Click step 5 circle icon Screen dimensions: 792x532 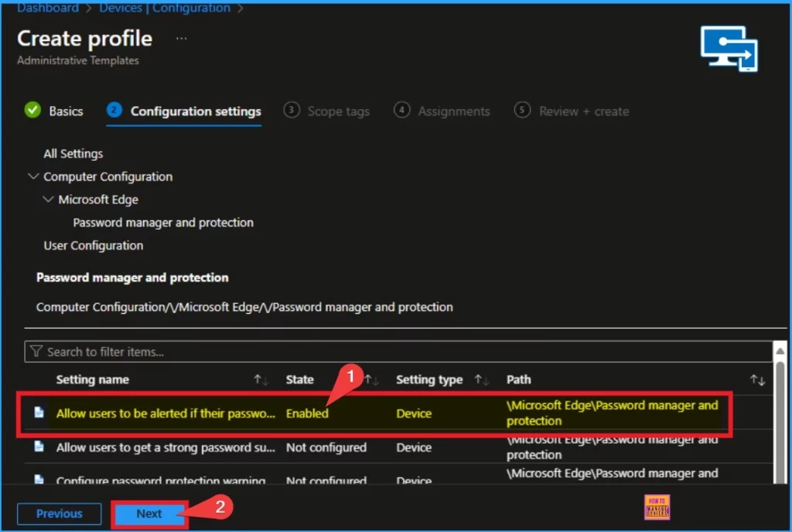click(x=522, y=110)
